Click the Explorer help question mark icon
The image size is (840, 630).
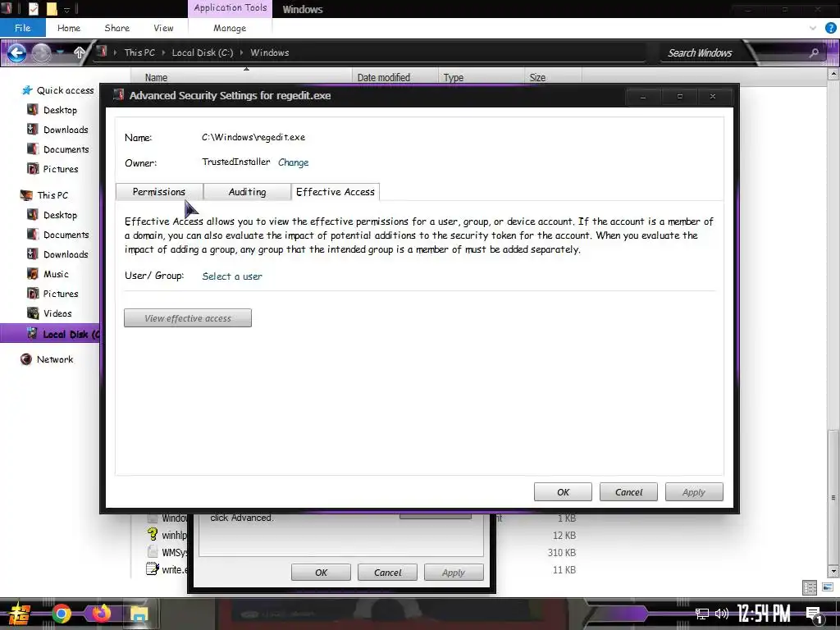point(831,28)
